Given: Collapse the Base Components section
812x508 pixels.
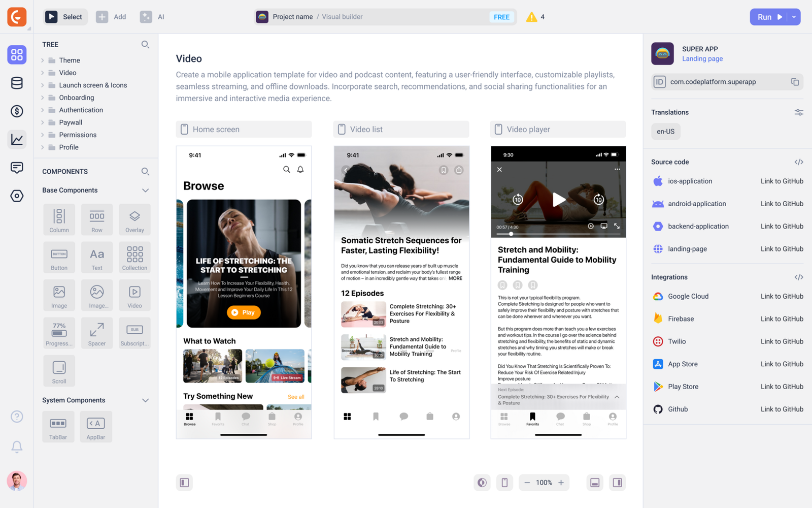Looking at the screenshot, I should click(x=145, y=190).
